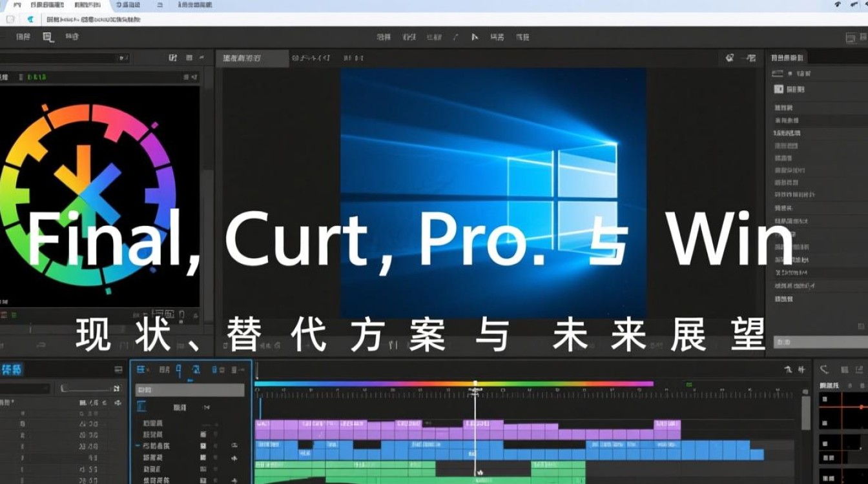Select the arrow selection tool in the toolbar

(475, 37)
